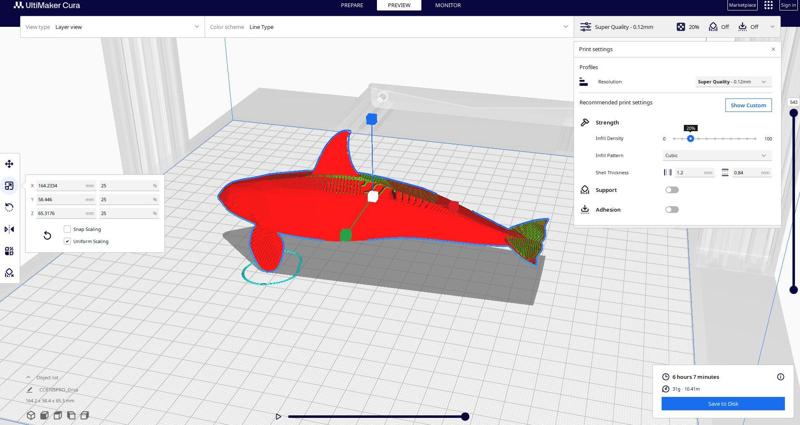This screenshot has width=800, height=425.
Task: Click the adhesion Off icon in settings bar
Action: (x=742, y=27)
